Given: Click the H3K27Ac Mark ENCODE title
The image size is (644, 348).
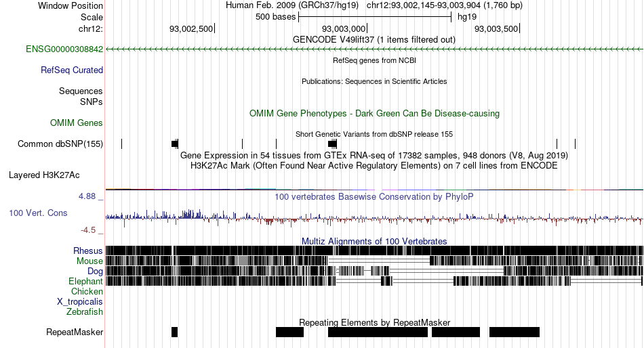Looking at the screenshot, I should [374, 166].
